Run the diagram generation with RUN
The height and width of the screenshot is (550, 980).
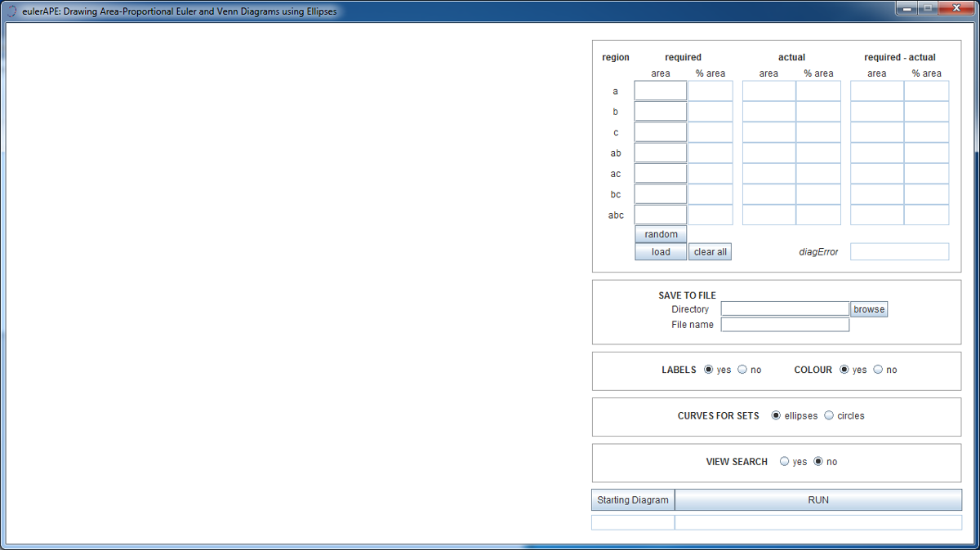(x=817, y=500)
